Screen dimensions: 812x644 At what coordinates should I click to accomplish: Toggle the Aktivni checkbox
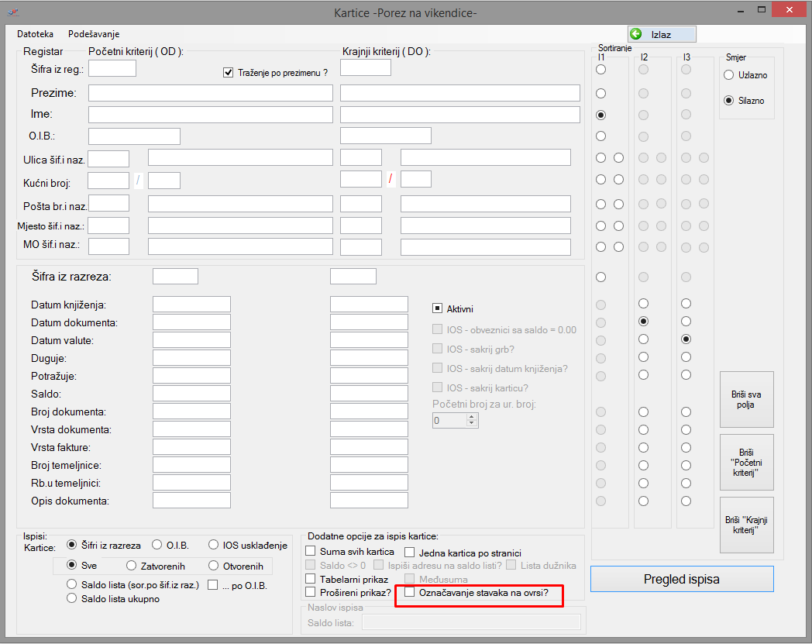tap(438, 308)
